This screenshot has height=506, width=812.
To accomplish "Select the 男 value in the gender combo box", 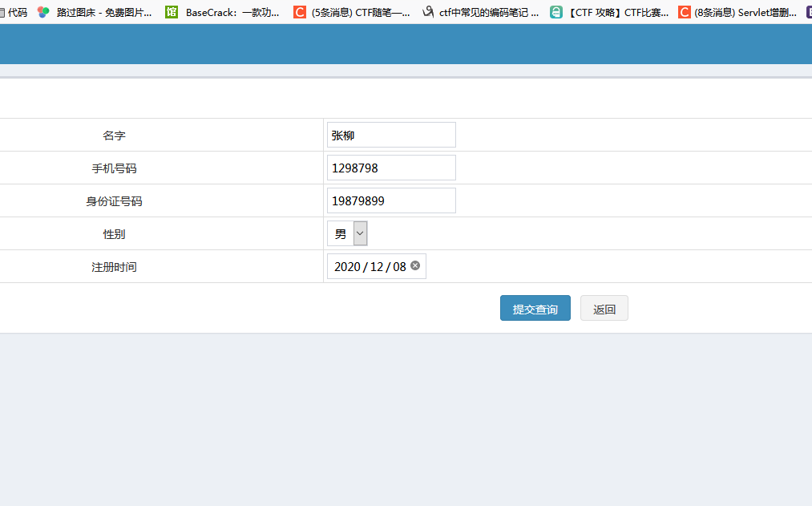I will (x=341, y=234).
